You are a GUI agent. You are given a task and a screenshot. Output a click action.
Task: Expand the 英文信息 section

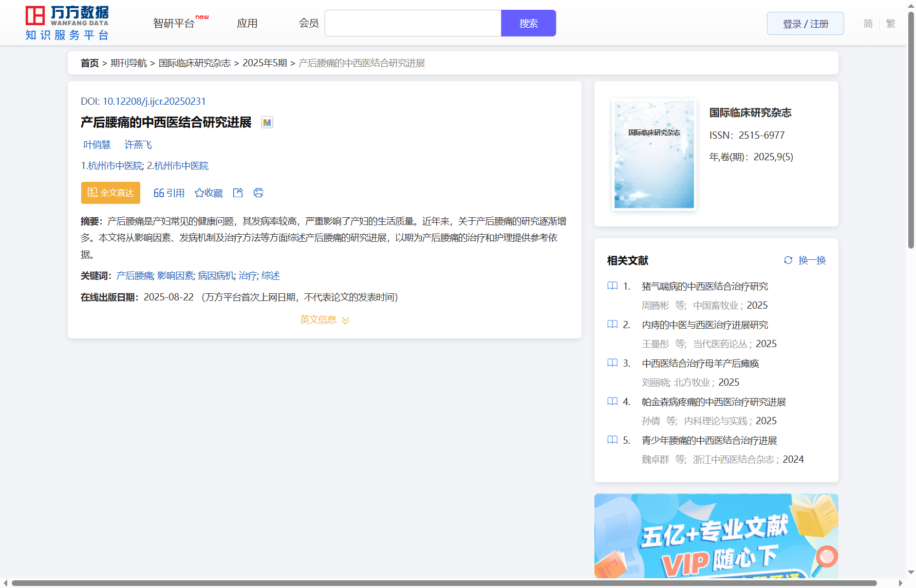pos(325,320)
